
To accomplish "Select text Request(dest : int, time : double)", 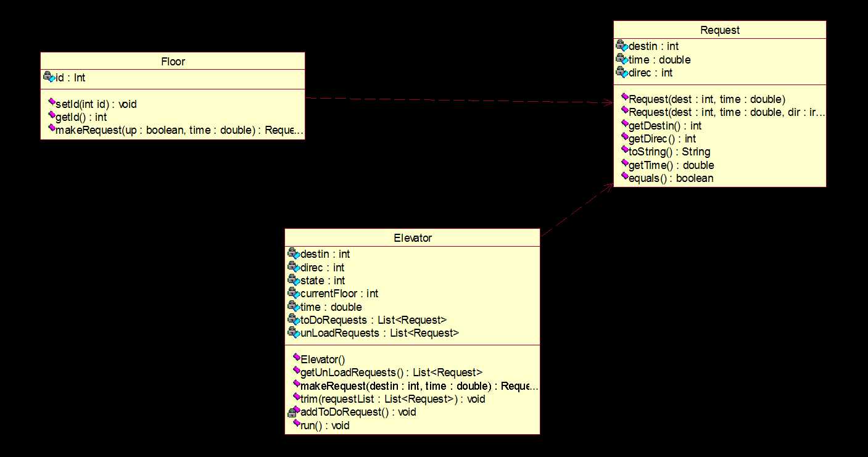I will click(707, 99).
